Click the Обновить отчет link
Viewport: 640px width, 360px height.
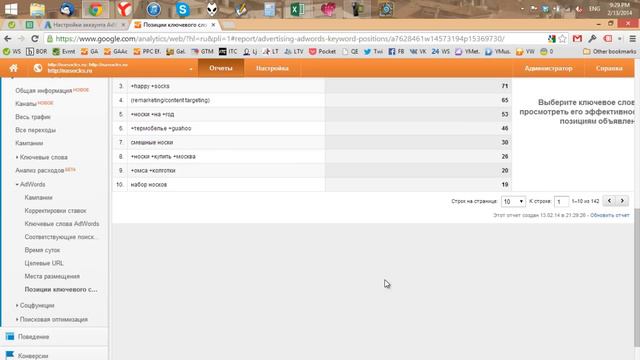(610, 215)
